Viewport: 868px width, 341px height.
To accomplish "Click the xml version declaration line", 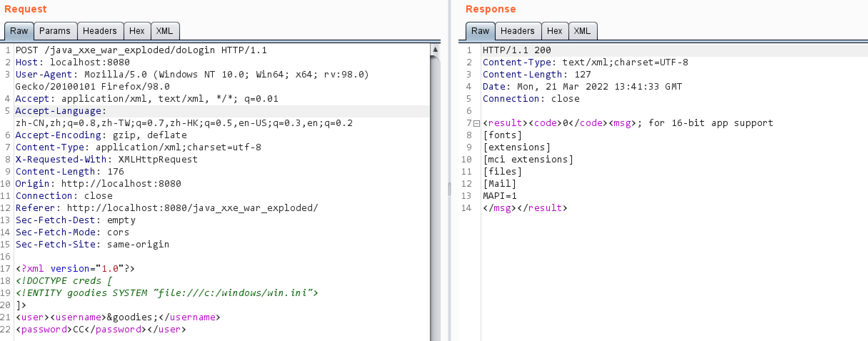I will pyautogui.click(x=75, y=269).
